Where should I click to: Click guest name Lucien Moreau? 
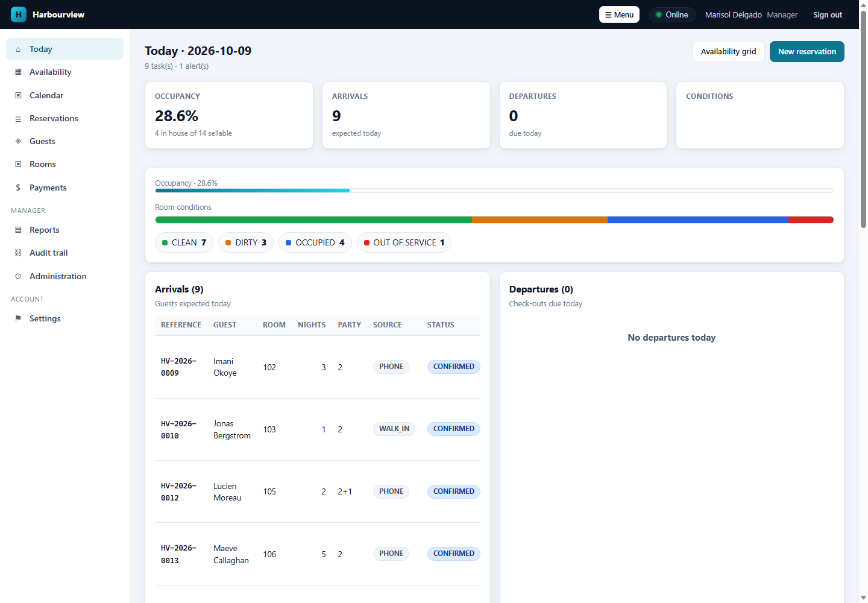(227, 492)
